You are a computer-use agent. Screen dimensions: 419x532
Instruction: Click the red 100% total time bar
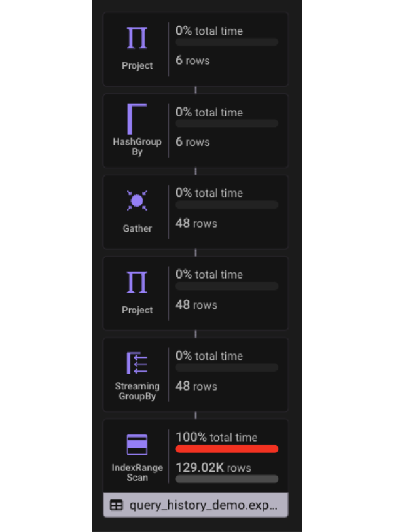(x=227, y=449)
